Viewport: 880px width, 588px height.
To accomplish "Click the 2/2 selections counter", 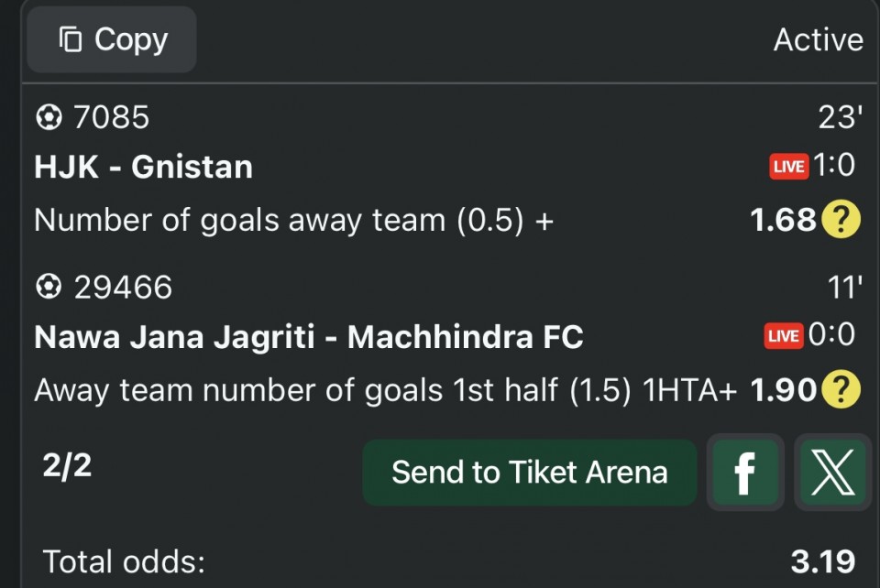I will [67, 466].
